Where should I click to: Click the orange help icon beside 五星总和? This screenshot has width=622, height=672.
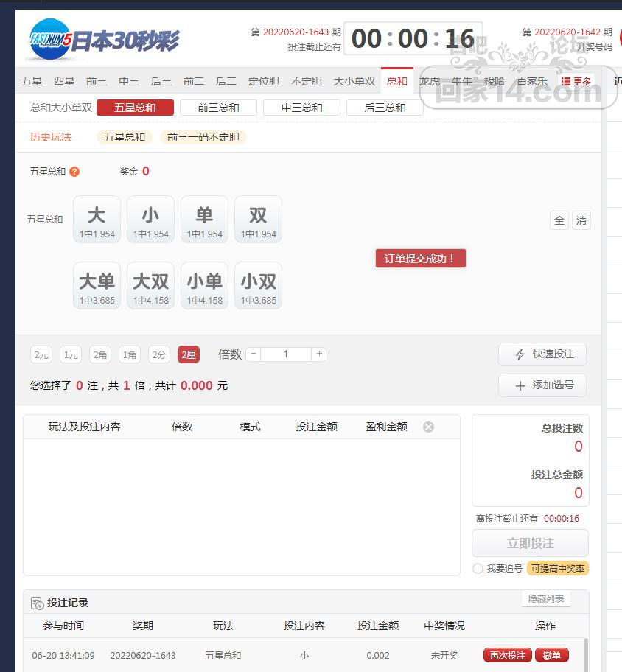(x=74, y=172)
